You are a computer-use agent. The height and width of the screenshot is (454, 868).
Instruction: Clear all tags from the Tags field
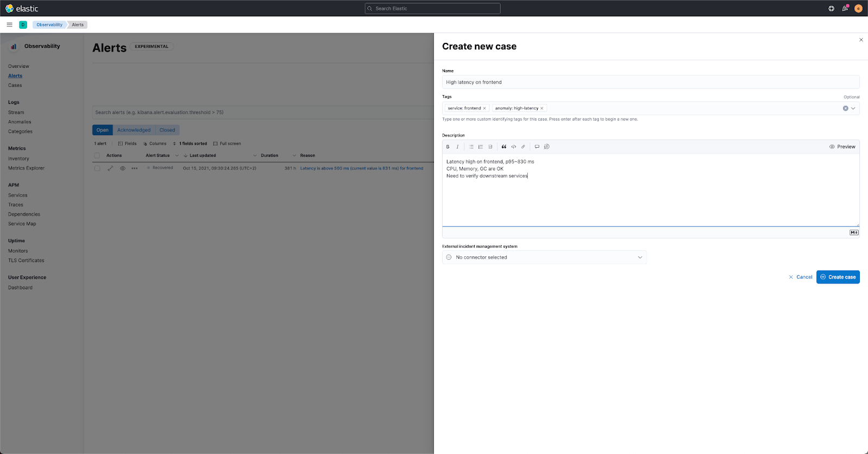tap(845, 108)
